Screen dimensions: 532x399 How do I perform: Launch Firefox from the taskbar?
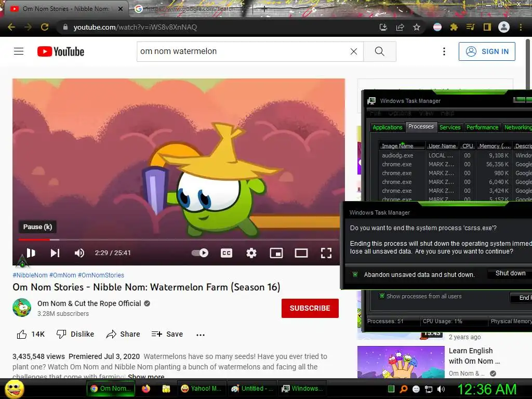pyautogui.click(x=146, y=389)
